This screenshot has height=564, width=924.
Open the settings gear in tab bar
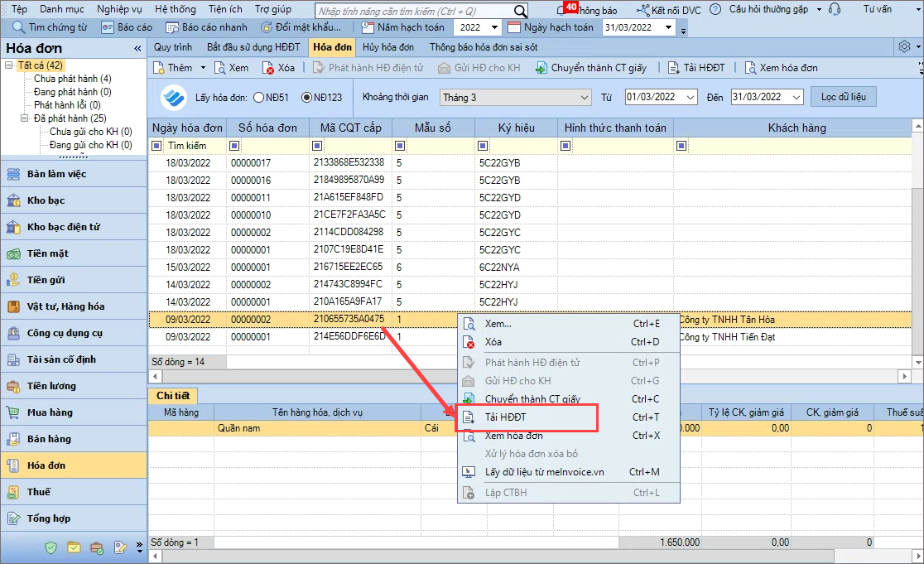[x=904, y=46]
